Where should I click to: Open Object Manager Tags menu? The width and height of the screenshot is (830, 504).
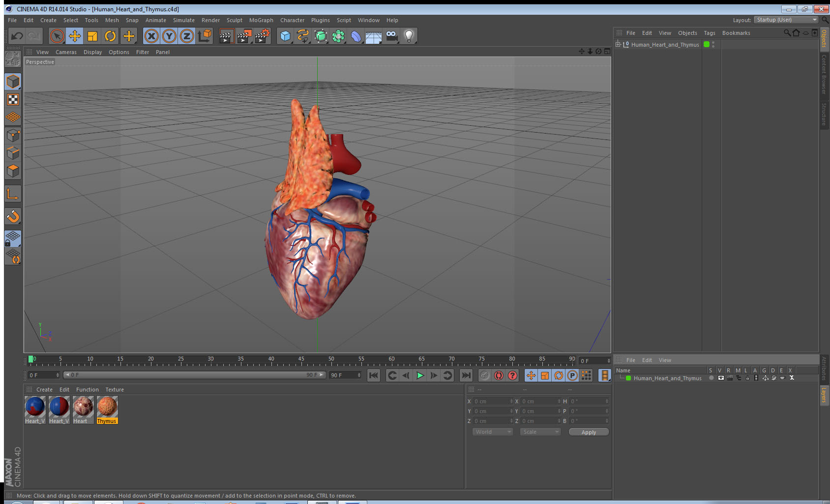(x=710, y=33)
